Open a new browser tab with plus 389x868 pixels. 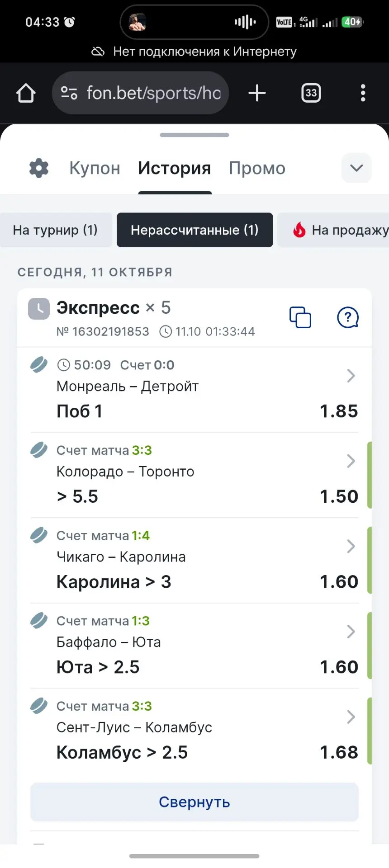(x=257, y=93)
